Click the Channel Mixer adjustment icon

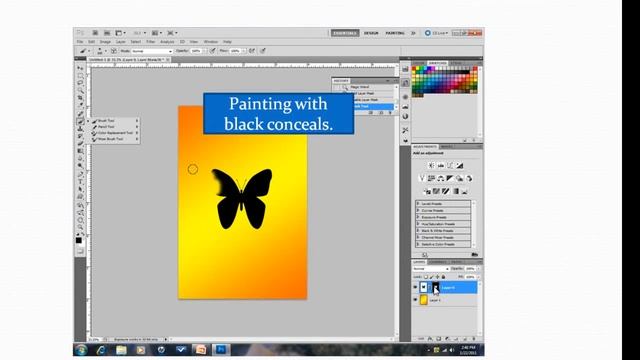(469, 178)
